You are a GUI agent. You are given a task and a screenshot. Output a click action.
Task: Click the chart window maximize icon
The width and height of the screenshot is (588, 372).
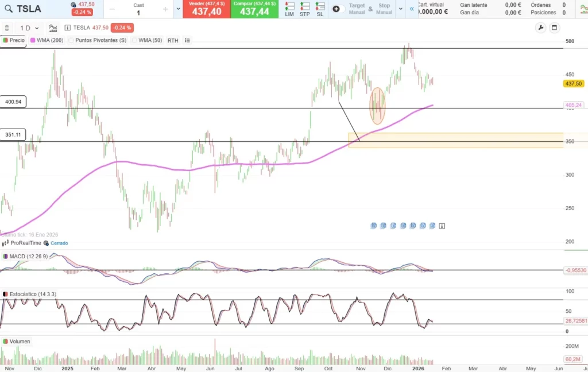click(555, 28)
